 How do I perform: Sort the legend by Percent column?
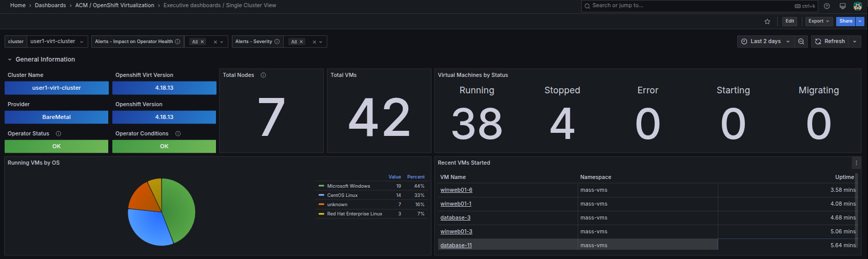(416, 177)
